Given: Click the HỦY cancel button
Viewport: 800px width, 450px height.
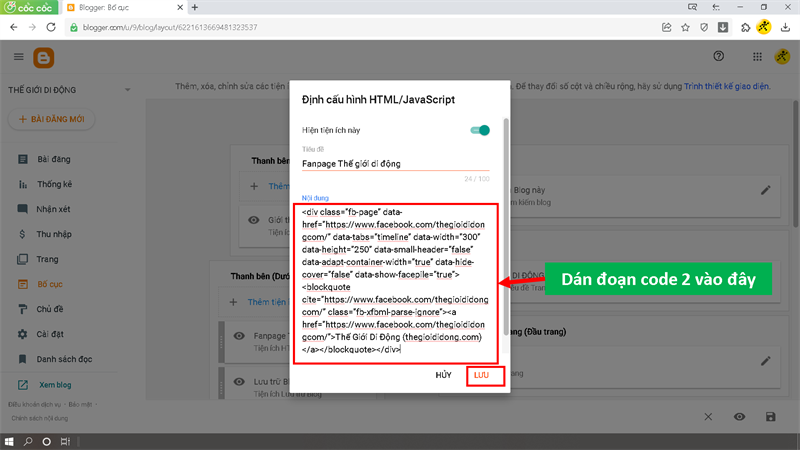Looking at the screenshot, I should click(443, 376).
